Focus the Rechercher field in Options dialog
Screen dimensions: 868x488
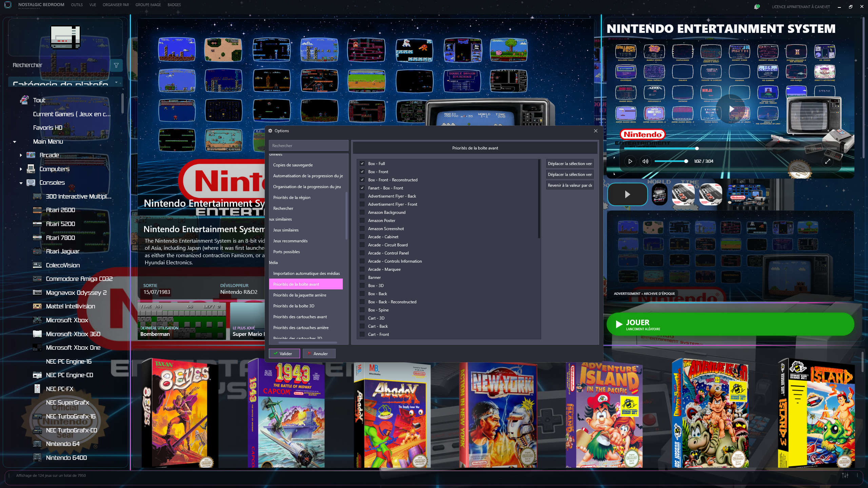click(309, 146)
